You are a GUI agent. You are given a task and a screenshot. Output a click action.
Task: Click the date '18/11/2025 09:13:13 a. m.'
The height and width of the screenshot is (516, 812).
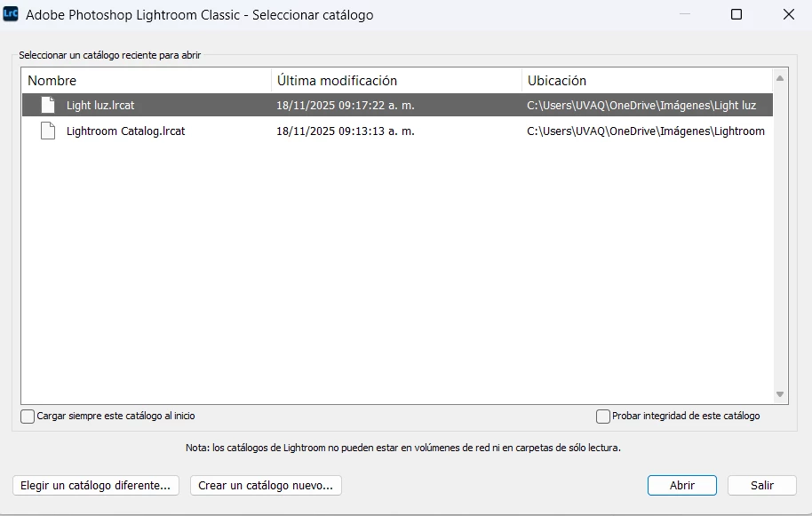pos(346,131)
